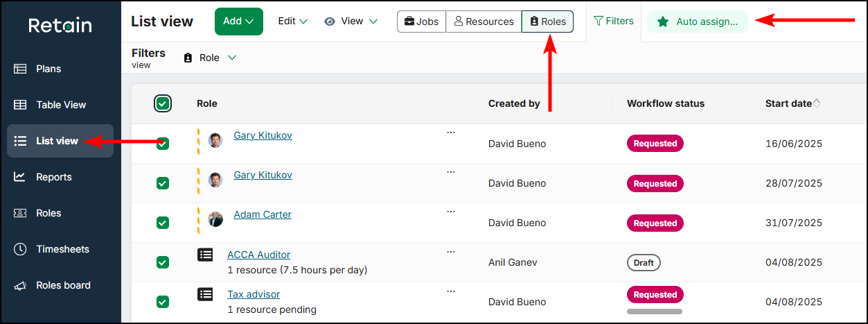Open Gary Kitukov link dated 16/06/2025
The height and width of the screenshot is (324, 868).
(x=263, y=135)
